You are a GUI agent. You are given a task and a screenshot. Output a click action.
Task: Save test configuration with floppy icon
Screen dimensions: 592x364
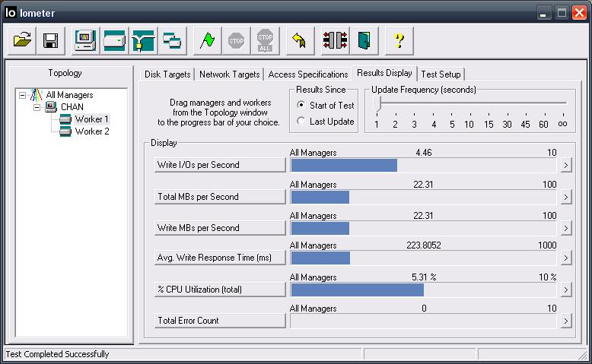pyautogui.click(x=50, y=40)
